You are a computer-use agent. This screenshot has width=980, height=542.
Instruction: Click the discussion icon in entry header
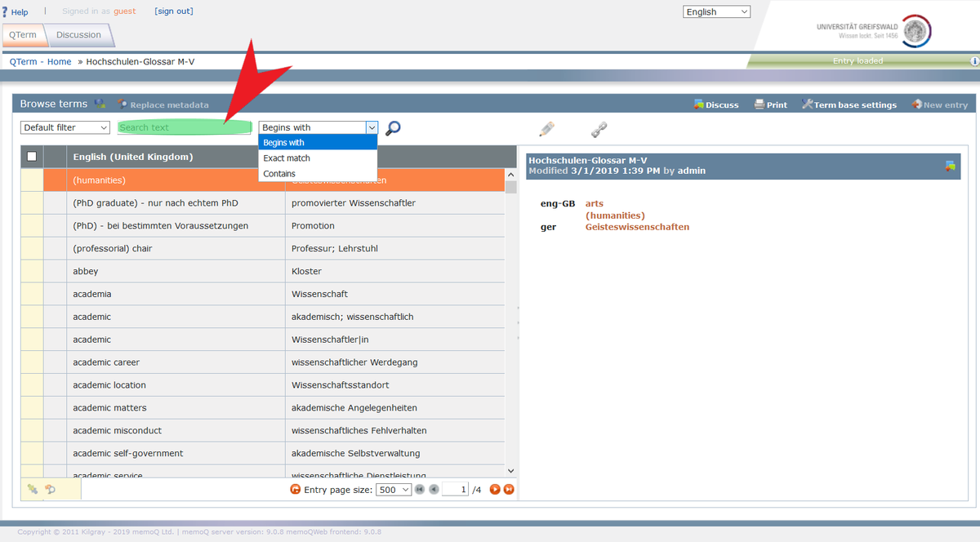pyautogui.click(x=950, y=166)
